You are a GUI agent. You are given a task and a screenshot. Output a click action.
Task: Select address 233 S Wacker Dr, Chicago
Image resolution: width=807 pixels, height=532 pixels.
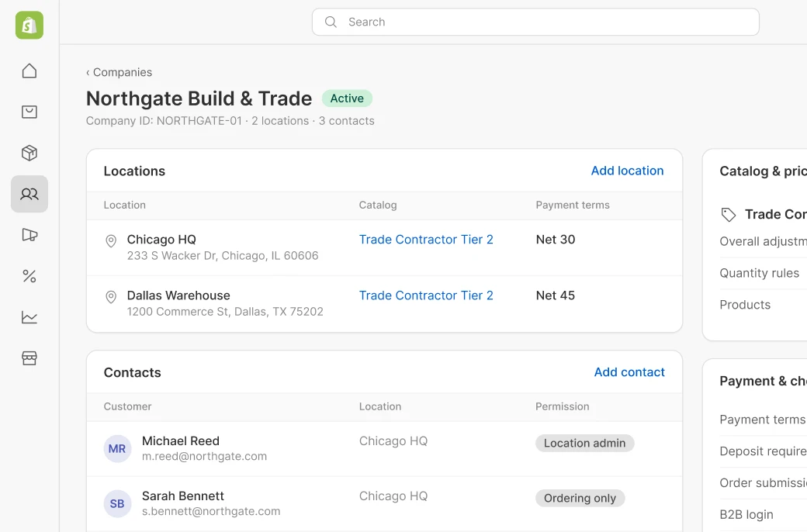pos(223,256)
